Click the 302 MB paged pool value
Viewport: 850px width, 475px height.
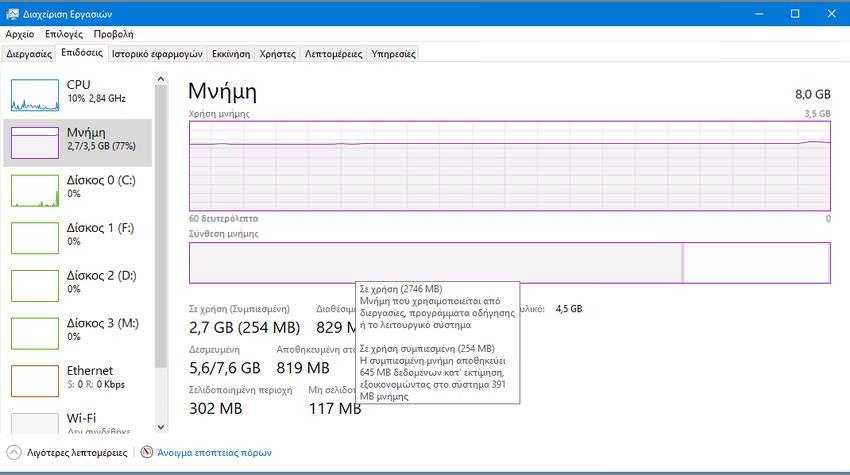click(x=216, y=408)
